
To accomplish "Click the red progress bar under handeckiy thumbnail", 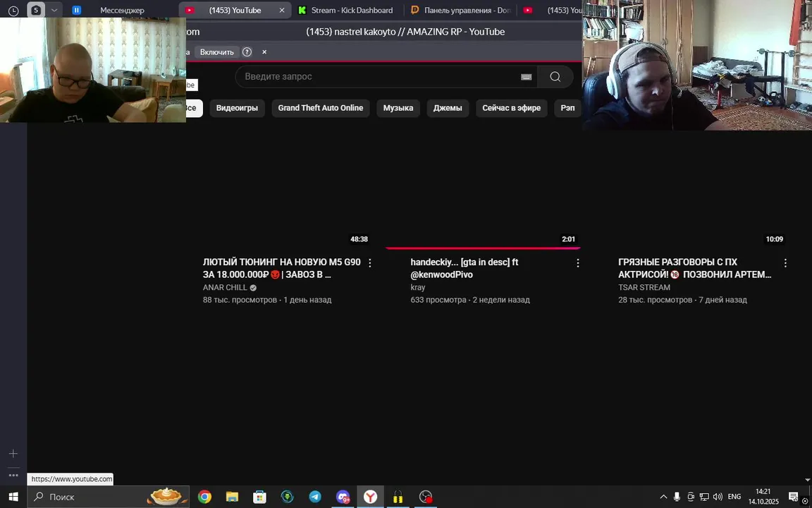I will click(483, 248).
